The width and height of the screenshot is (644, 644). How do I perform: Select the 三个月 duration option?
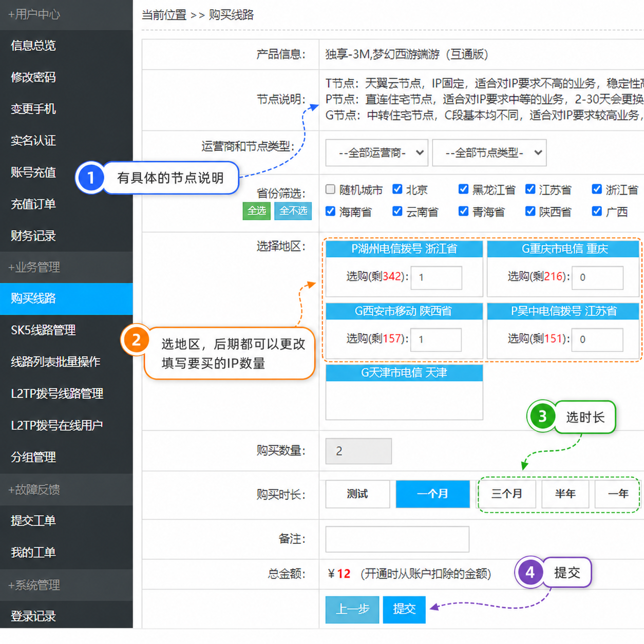pyautogui.click(x=507, y=494)
